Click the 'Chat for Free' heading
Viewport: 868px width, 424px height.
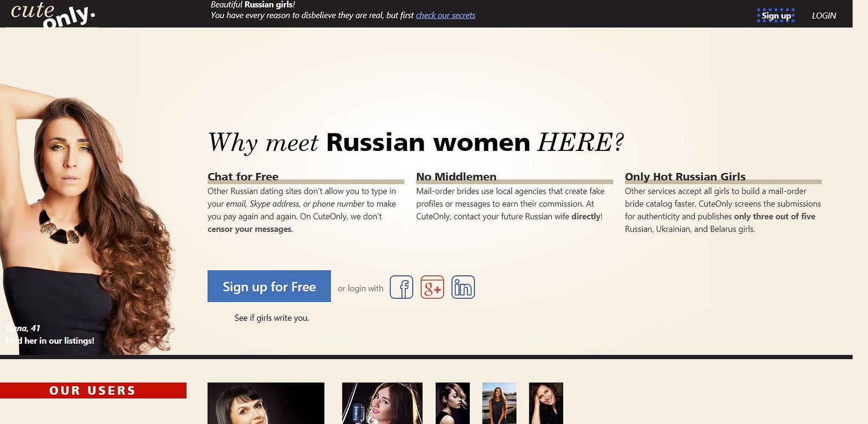243,176
